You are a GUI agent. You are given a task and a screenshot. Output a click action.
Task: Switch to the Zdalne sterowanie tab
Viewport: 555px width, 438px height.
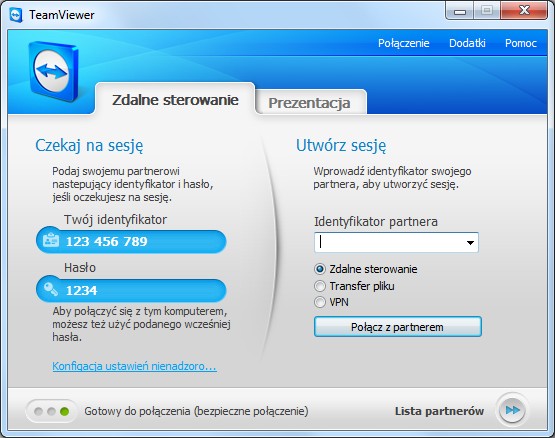[x=175, y=99]
